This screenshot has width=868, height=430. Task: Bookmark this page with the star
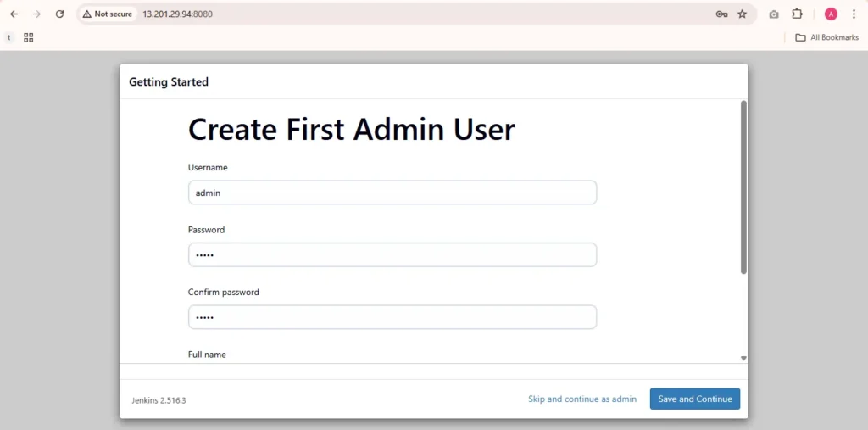coord(743,14)
